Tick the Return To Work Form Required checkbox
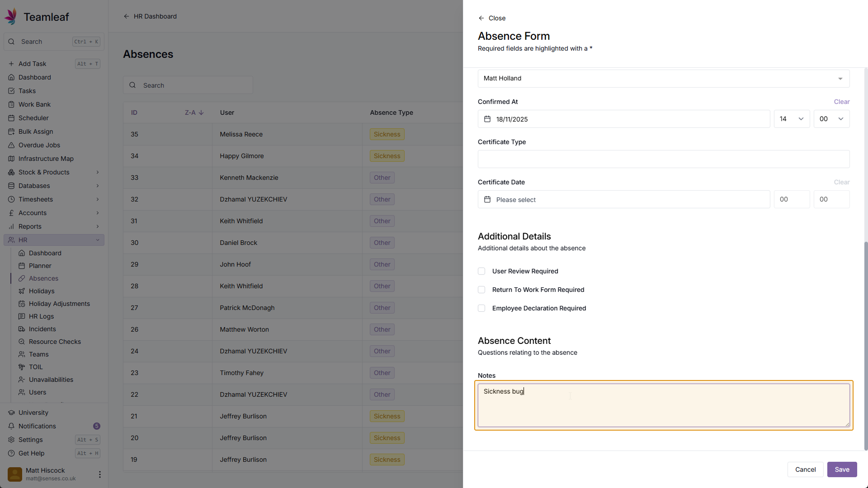The height and width of the screenshot is (488, 868). [x=481, y=290]
